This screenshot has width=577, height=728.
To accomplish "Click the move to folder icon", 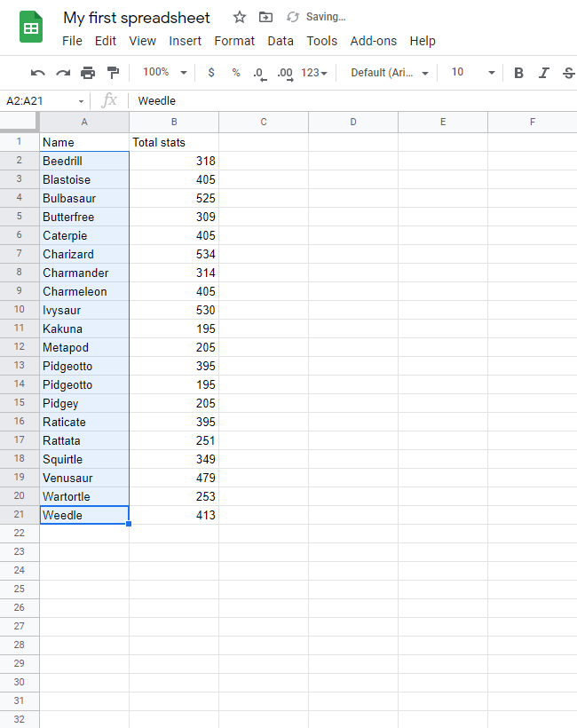I will pos(265,17).
